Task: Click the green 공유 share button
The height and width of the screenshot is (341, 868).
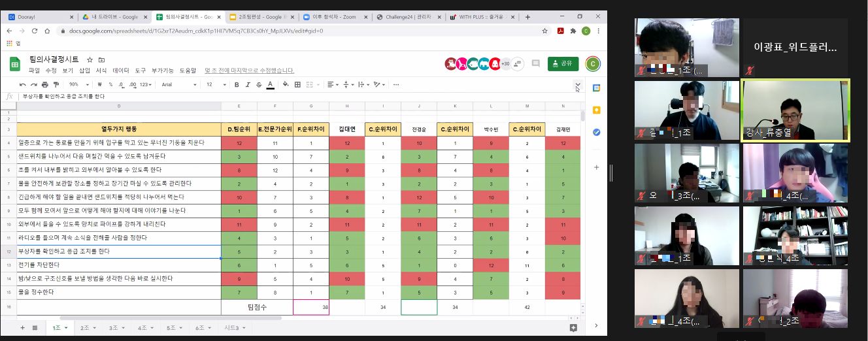Action: (x=563, y=63)
